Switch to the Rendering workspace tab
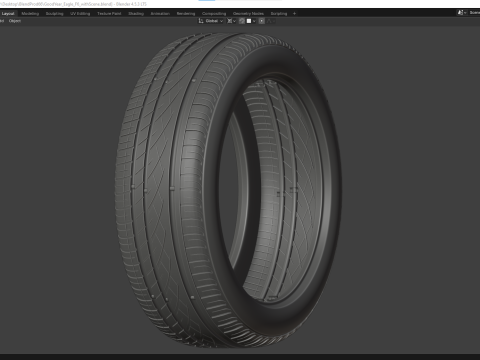 pyautogui.click(x=186, y=14)
